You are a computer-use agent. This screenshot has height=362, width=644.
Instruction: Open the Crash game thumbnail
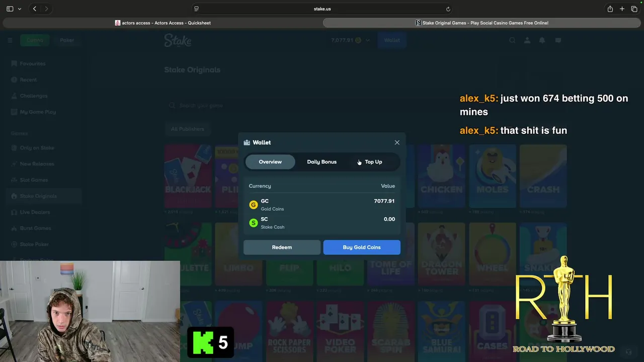(x=543, y=176)
